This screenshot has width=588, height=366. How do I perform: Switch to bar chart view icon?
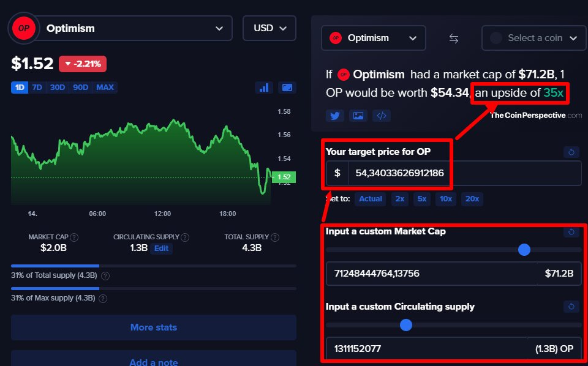coord(264,88)
